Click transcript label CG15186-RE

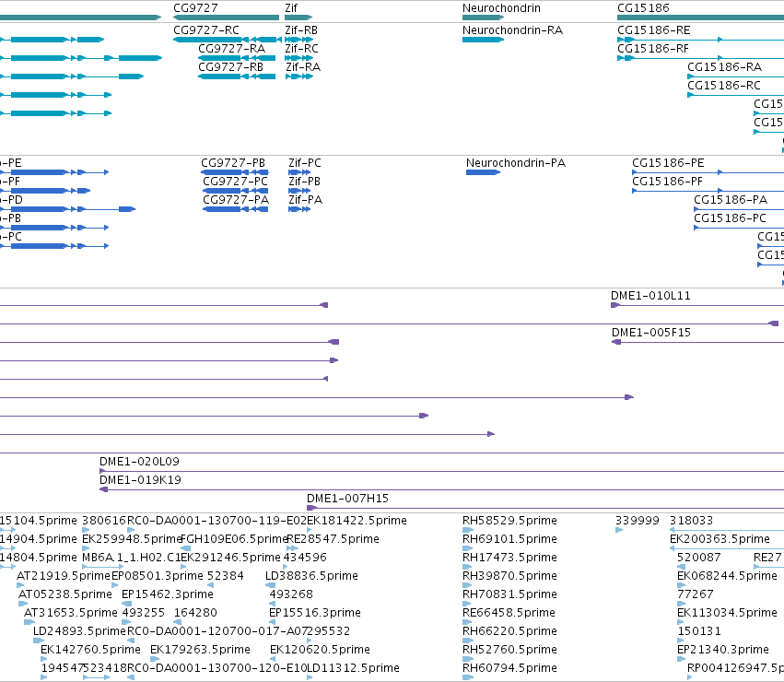tap(654, 30)
